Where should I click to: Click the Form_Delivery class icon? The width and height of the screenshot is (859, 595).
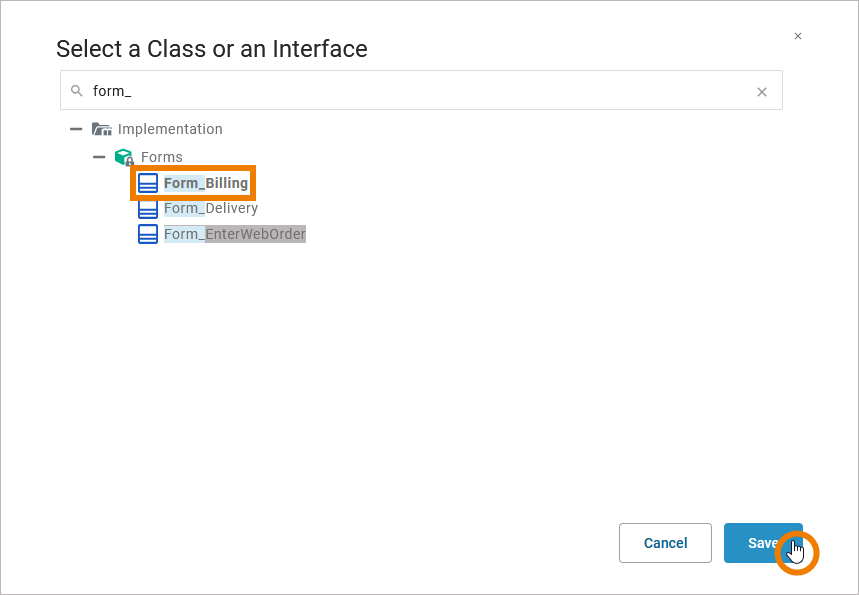click(148, 209)
